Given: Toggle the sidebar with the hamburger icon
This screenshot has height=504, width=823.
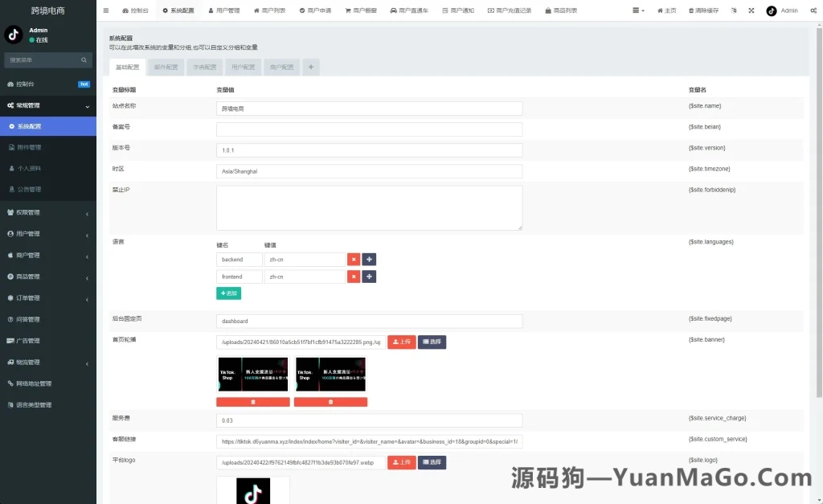Looking at the screenshot, I should [106, 10].
